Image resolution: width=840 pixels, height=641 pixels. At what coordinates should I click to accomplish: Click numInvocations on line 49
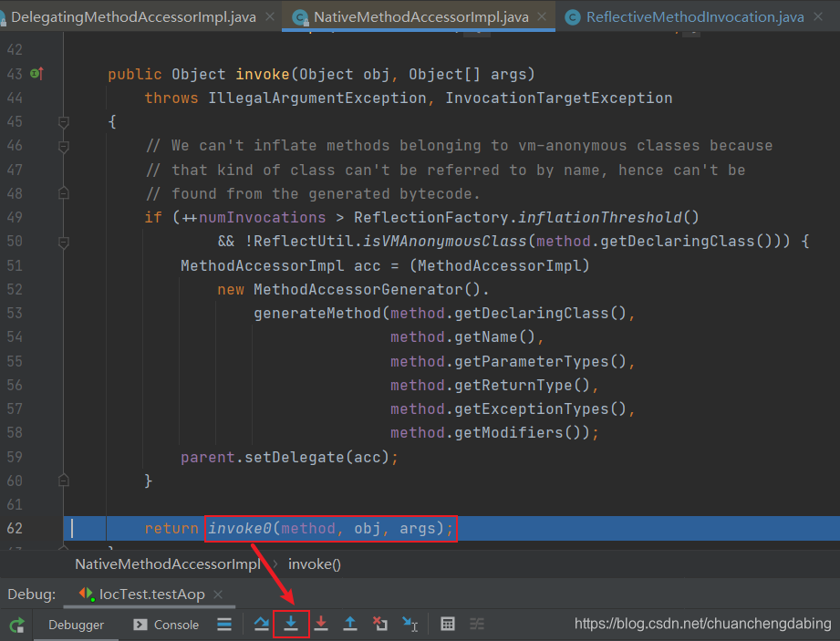pos(263,217)
